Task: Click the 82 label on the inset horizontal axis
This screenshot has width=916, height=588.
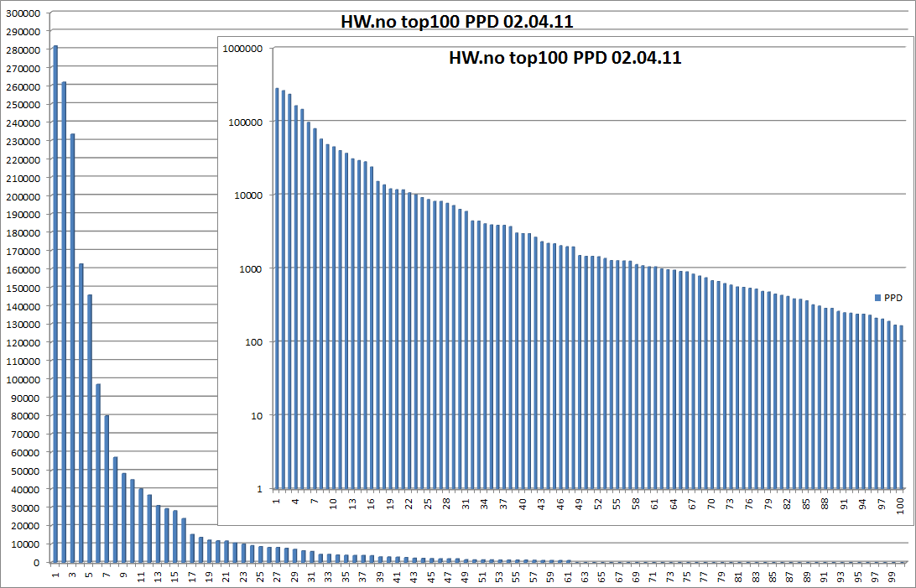Action: 788,504
